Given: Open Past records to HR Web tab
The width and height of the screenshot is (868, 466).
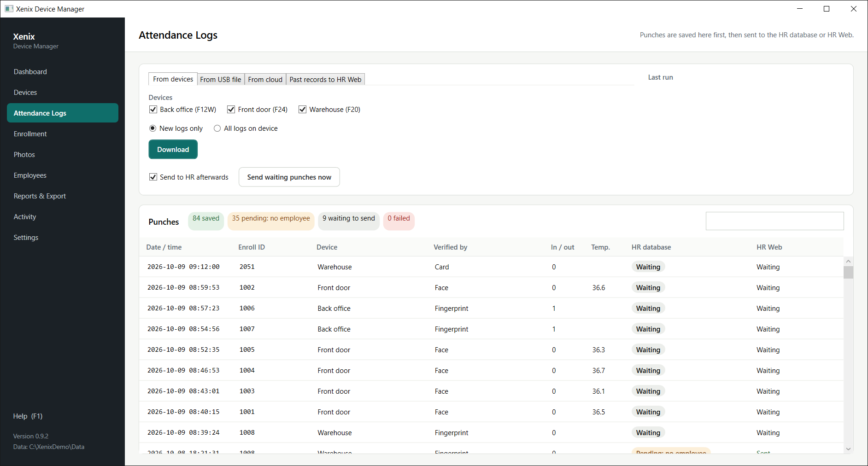Looking at the screenshot, I should [x=325, y=80].
